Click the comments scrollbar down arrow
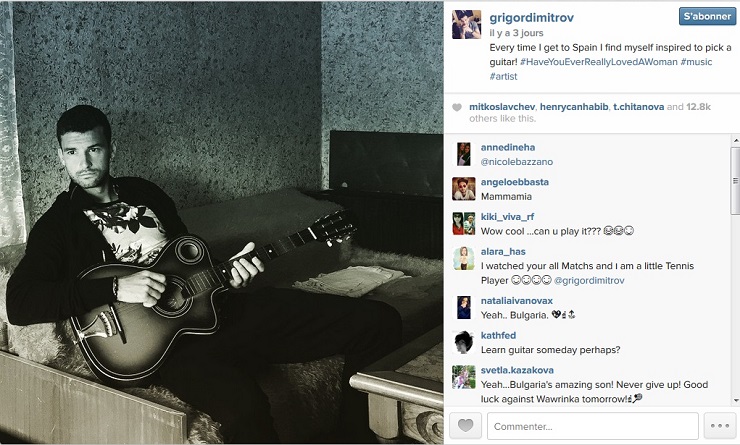Screen dimensions: 740x445 (x=735, y=401)
